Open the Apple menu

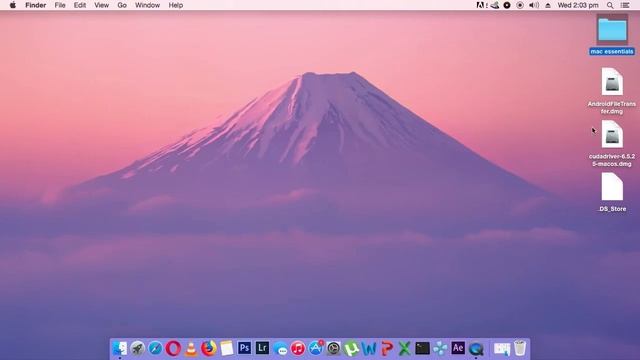[13, 5]
